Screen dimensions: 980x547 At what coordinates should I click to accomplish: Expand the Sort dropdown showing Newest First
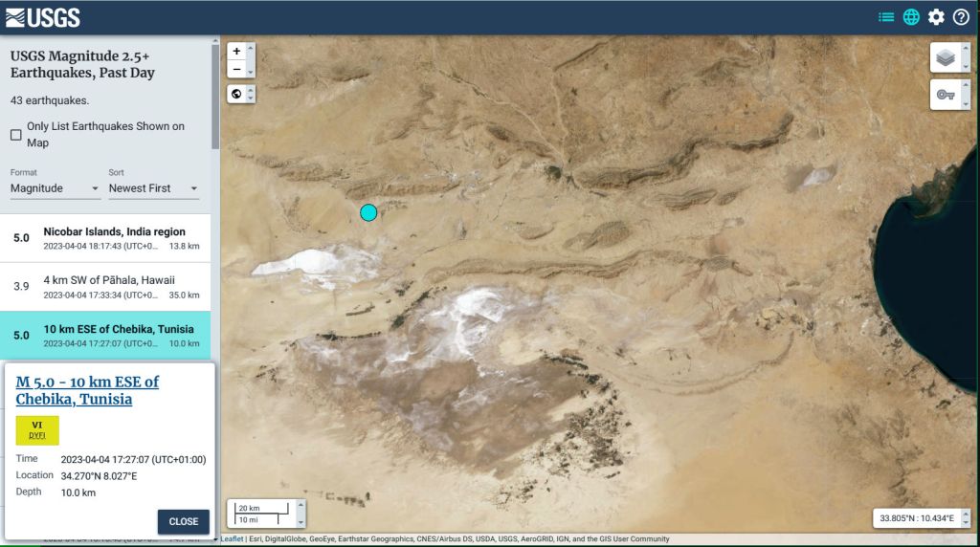coord(153,188)
